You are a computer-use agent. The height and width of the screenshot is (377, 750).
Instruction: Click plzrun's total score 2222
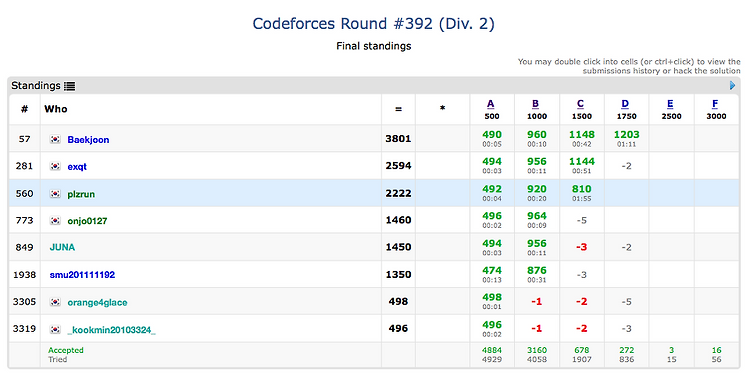398,193
